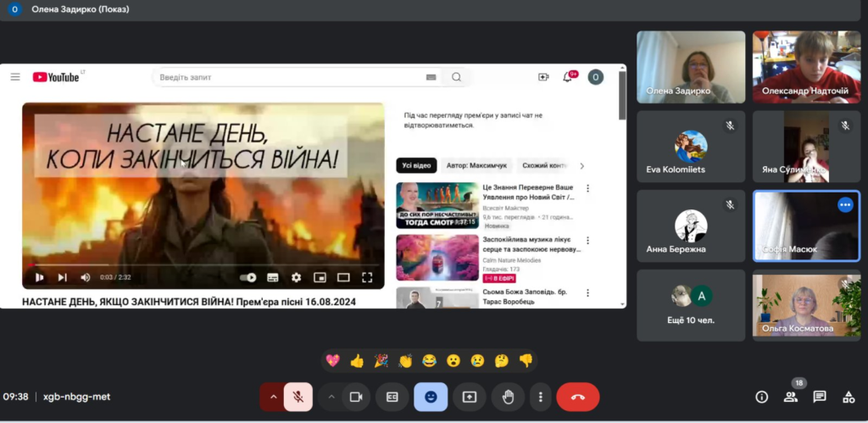Open more options three-dot menu in Meet
The image size is (868, 423).
point(540,397)
